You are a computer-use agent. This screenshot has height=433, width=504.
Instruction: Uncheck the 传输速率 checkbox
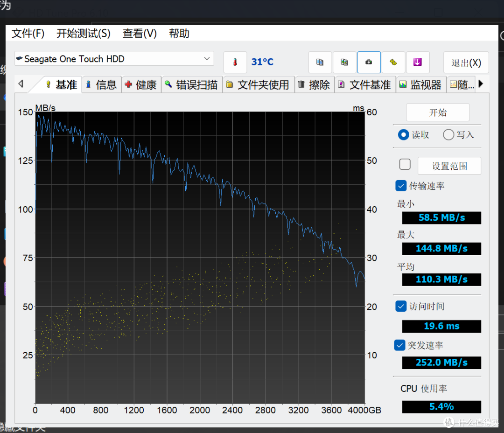(x=401, y=186)
